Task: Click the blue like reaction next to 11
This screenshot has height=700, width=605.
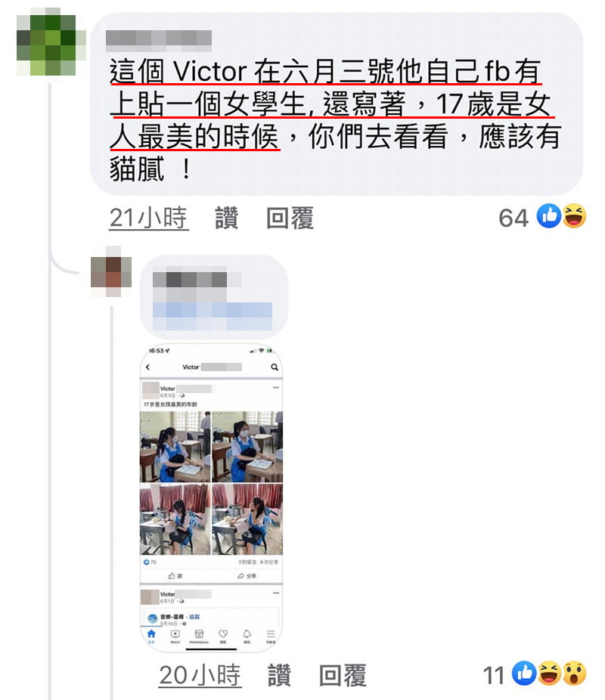Action: coord(524,674)
